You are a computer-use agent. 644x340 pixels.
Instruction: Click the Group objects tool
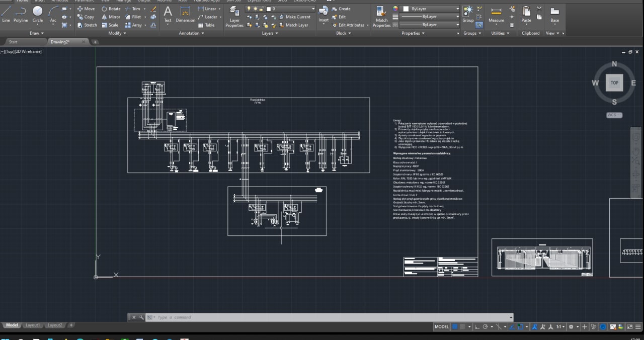click(468, 14)
